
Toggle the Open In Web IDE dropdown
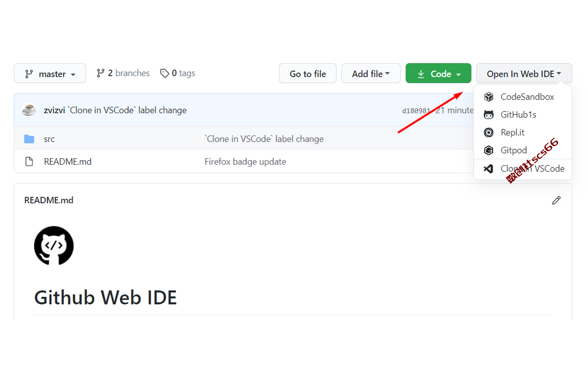(524, 74)
